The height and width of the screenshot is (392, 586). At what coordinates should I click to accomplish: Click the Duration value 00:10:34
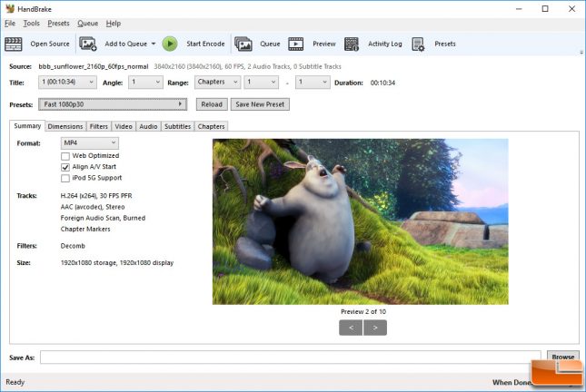(382, 83)
